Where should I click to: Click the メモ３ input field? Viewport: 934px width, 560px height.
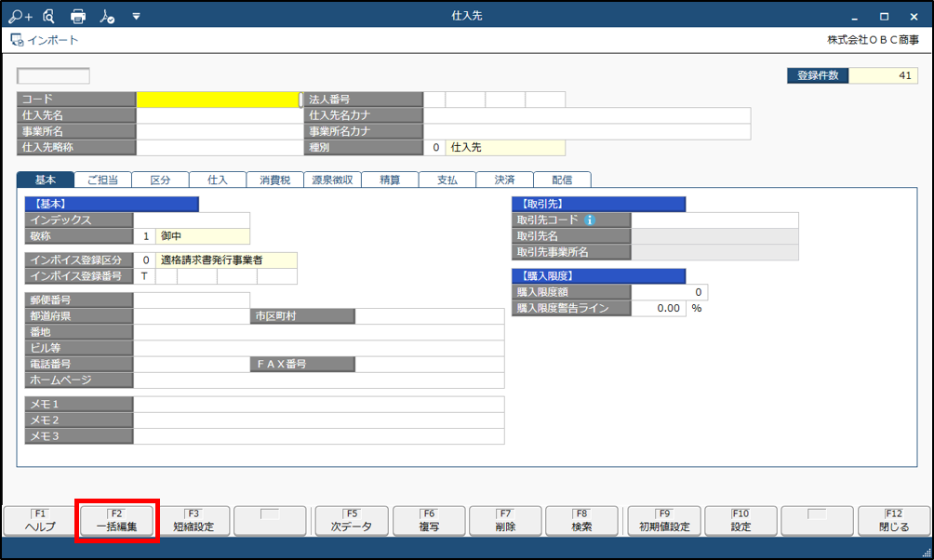(319, 436)
